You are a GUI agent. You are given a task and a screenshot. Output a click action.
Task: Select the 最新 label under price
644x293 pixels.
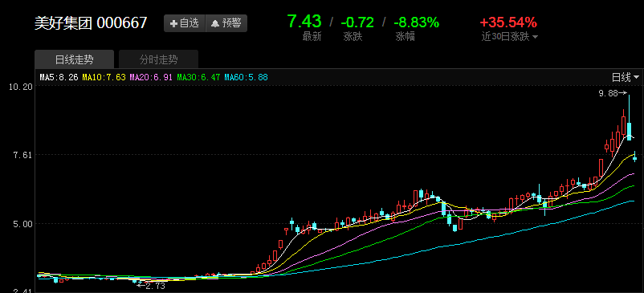[x=312, y=37]
